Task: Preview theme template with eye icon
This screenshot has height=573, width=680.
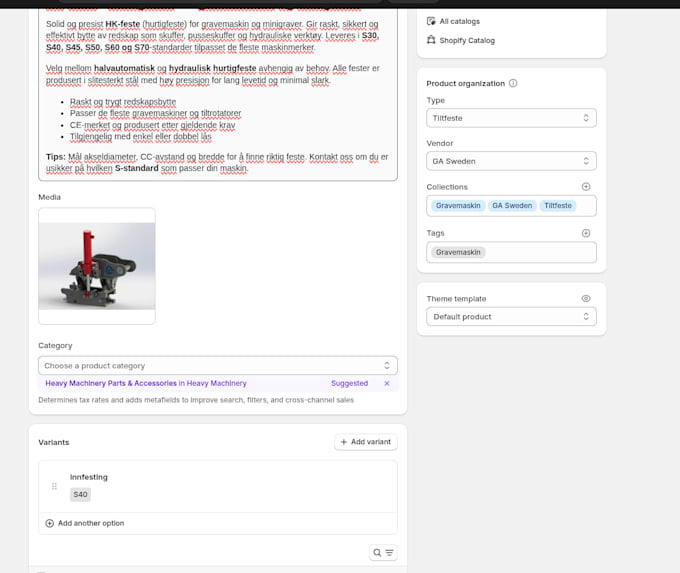Action: (586, 298)
